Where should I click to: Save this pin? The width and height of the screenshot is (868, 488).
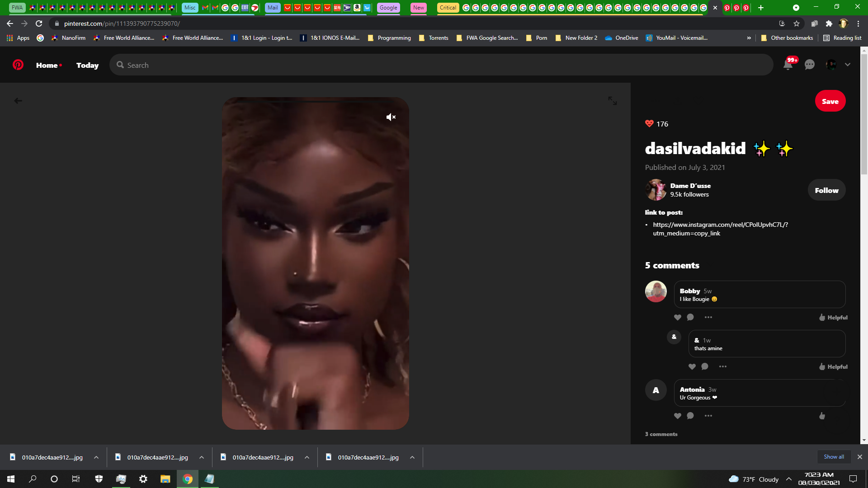tap(830, 101)
